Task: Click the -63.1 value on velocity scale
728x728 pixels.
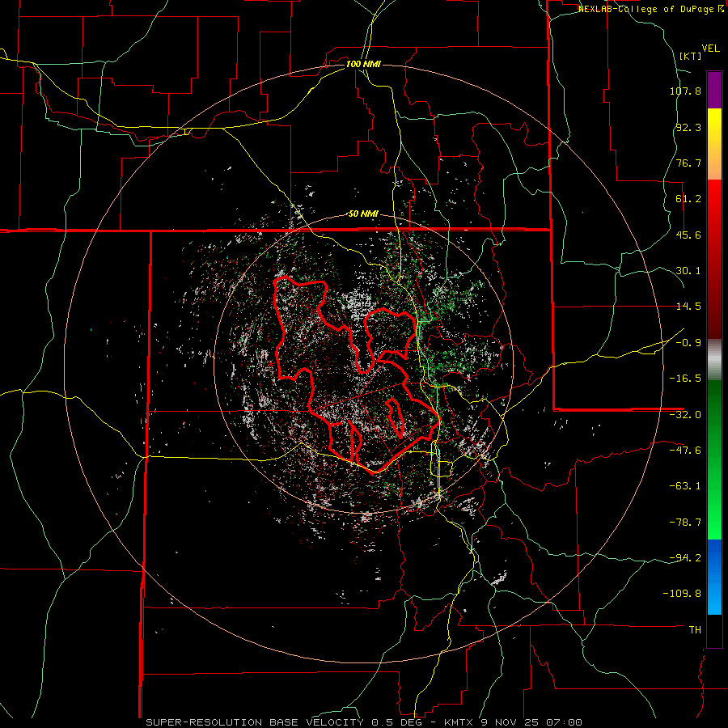Action: 685,486
